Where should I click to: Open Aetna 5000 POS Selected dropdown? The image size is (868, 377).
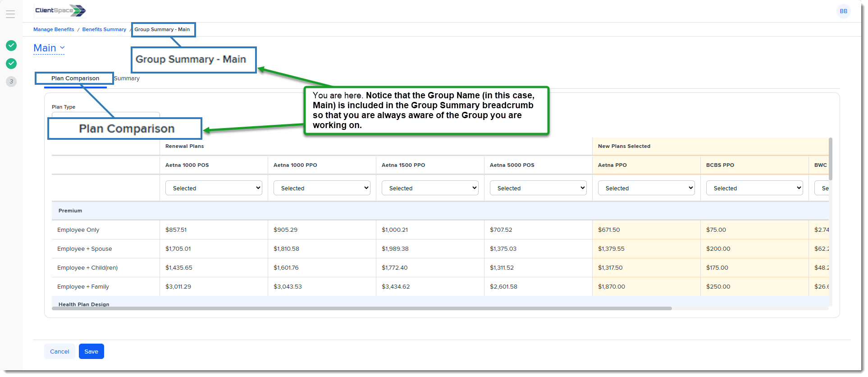[x=538, y=188]
